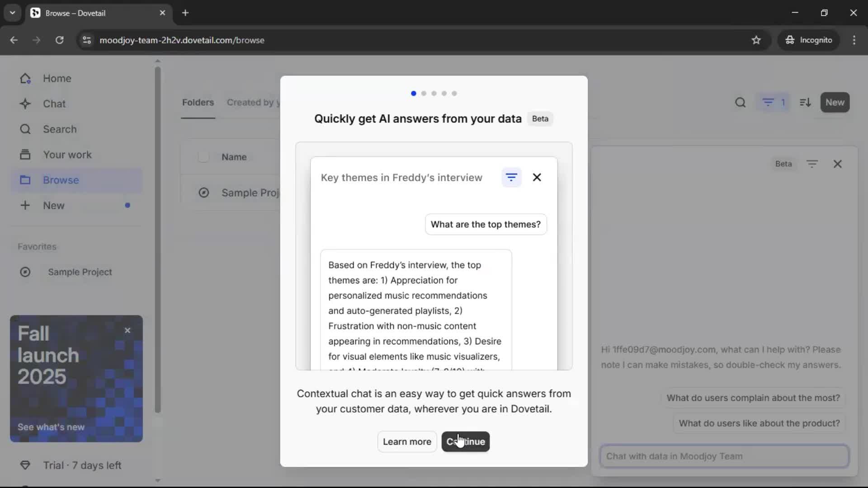Dismiss the Fall launch 2025 banner
Viewport: 868px width, 488px height.
pos(127,330)
